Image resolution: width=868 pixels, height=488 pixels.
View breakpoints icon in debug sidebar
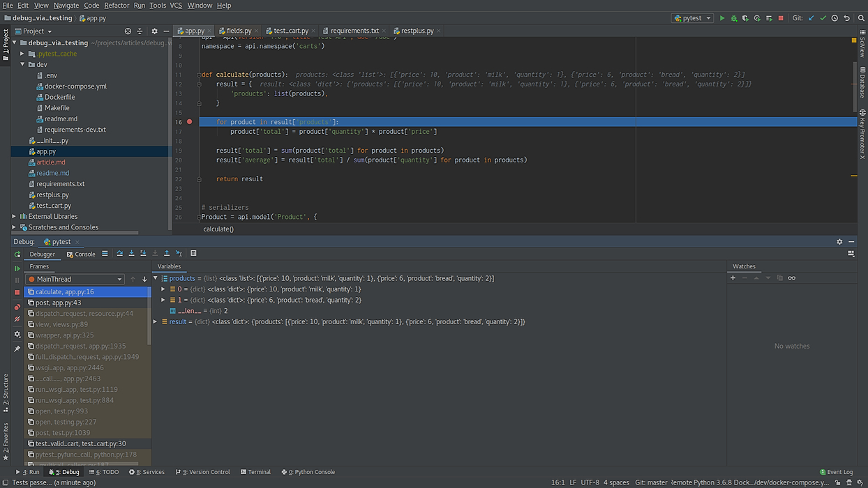coord(17,307)
